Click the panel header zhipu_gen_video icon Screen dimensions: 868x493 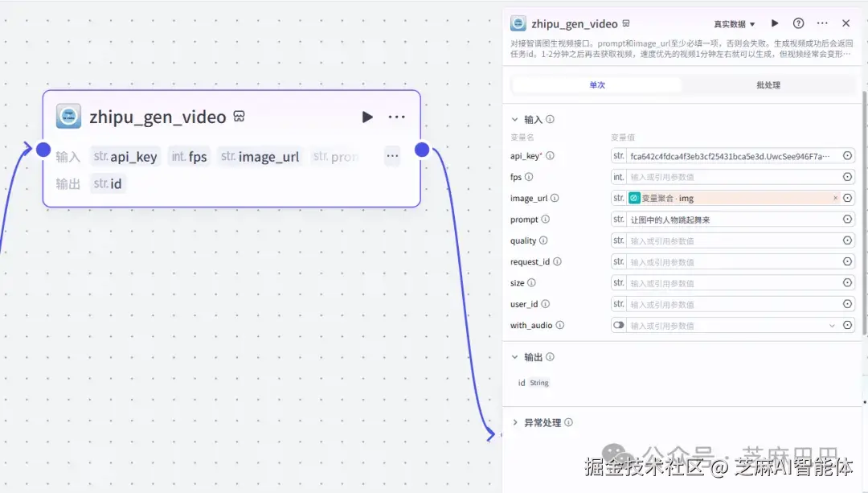[x=518, y=23]
